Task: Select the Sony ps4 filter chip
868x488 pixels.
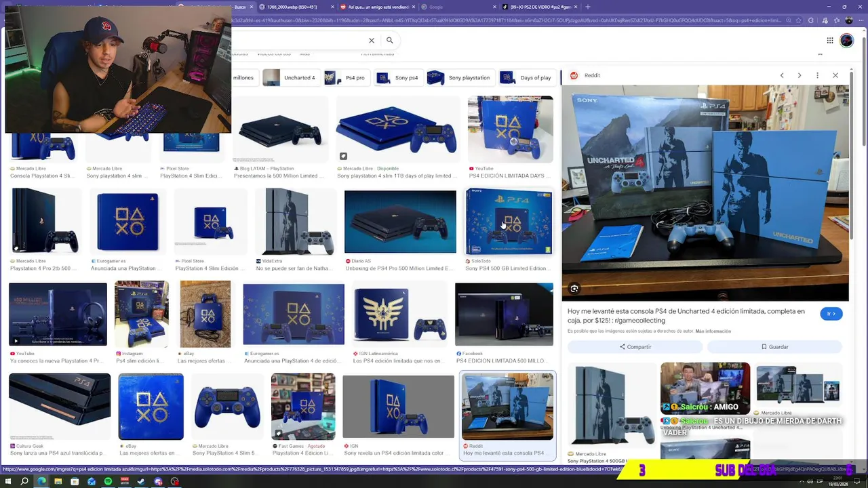Action: (399, 78)
